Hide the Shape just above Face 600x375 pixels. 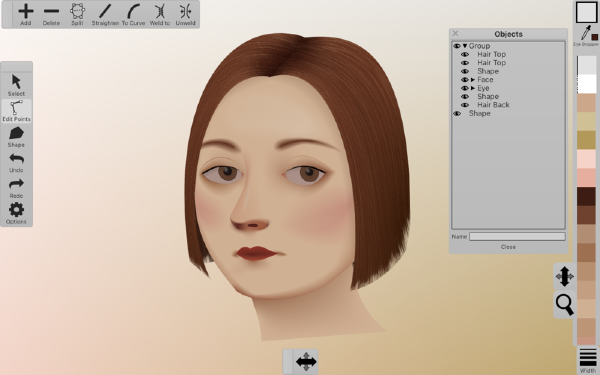pos(465,71)
